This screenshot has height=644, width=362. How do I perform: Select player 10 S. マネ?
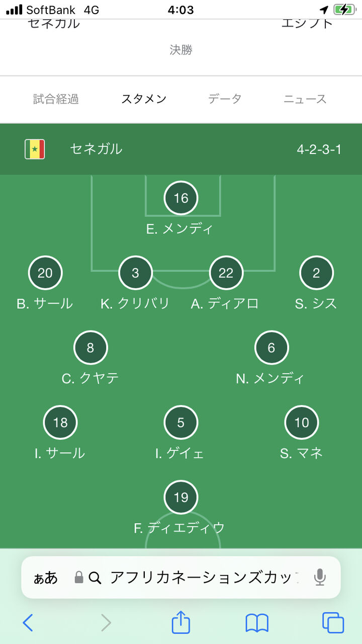point(302,423)
